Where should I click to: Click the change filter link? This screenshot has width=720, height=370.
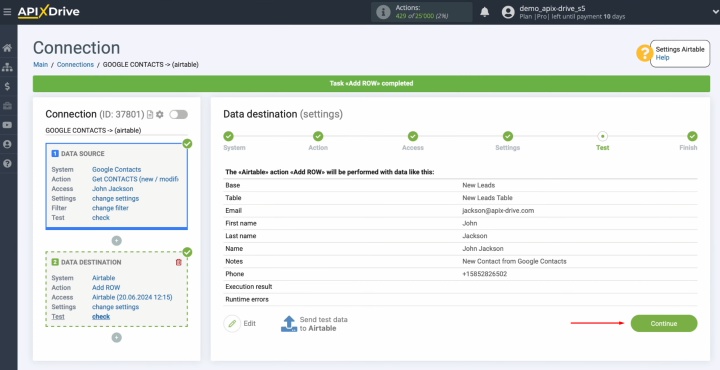(110, 208)
